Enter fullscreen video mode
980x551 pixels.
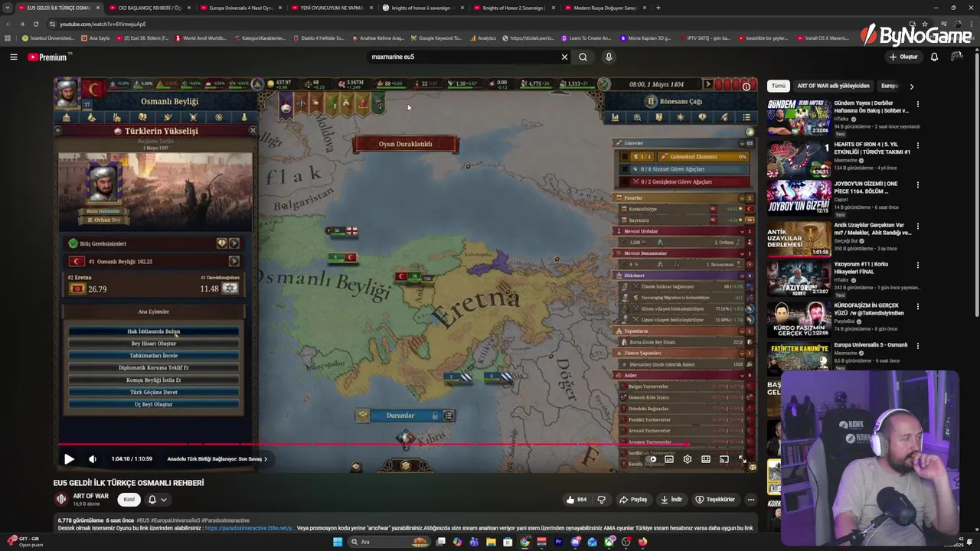[743, 459]
